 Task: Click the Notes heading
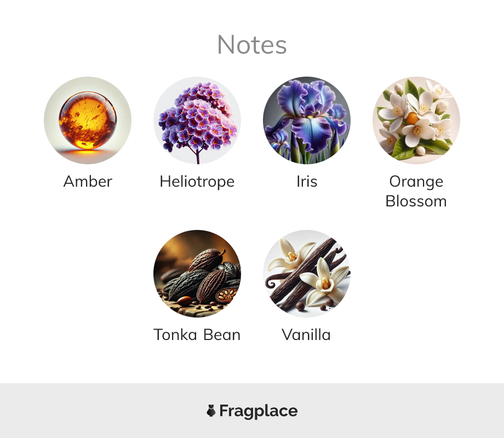252,45
